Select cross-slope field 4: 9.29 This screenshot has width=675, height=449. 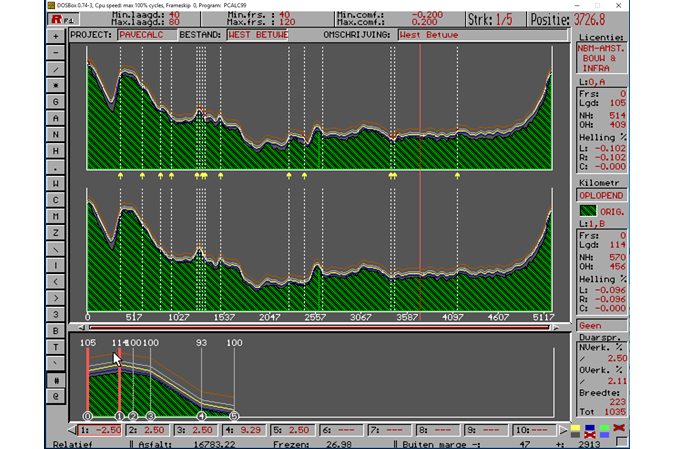click(244, 430)
